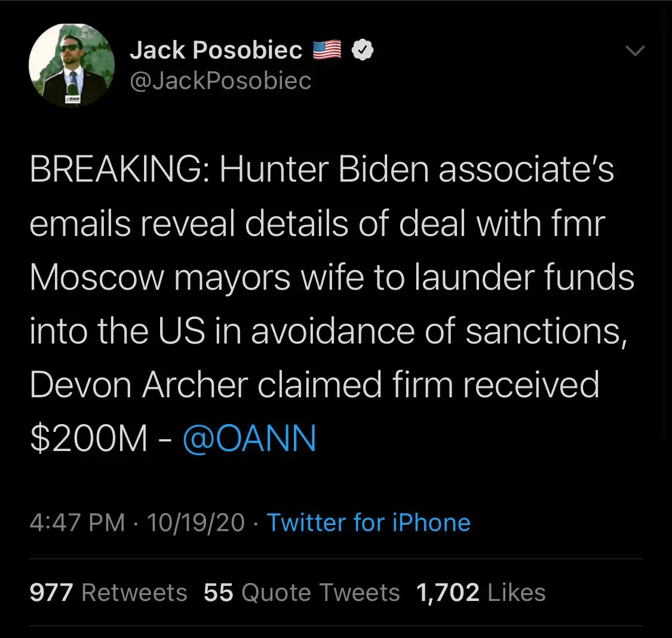Image resolution: width=672 pixels, height=638 pixels.
Task: Click the display name Jack Posobiec
Action: 216,51
